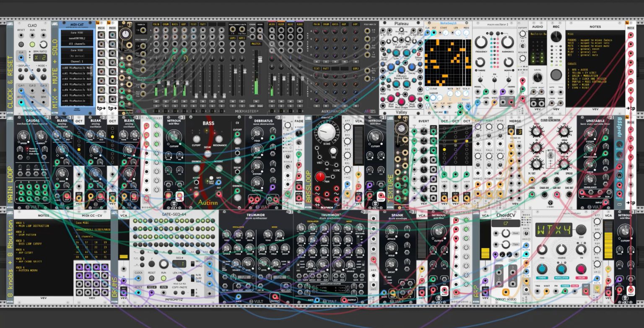Click the FREQUENCY knob on Macro Oscillator 2
The image size is (644, 328).
[x=482, y=42]
